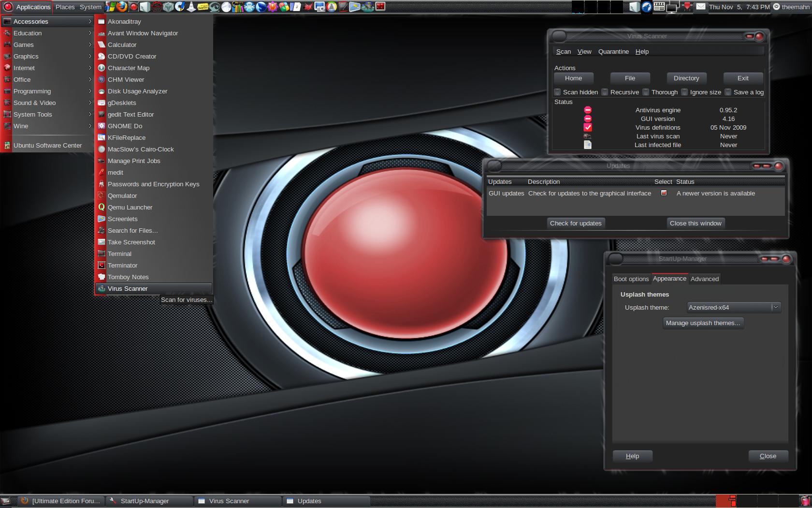
Task: Launch GIMP from the top panel
Action: click(x=308, y=7)
